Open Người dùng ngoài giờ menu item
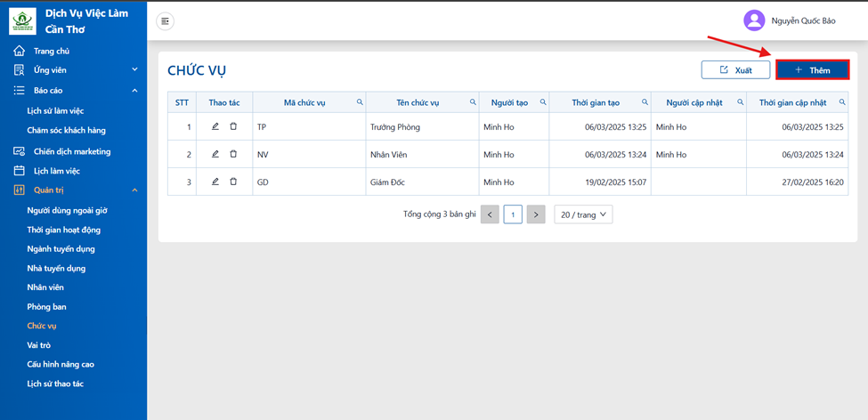Screen dimensions: 868x420 (67, 210)
